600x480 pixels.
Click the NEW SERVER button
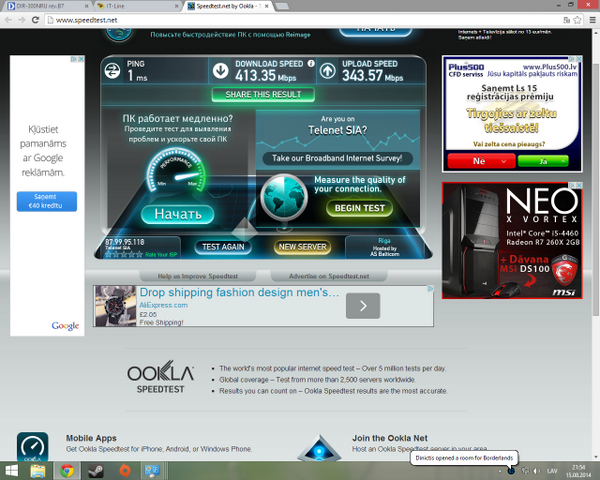302,247
